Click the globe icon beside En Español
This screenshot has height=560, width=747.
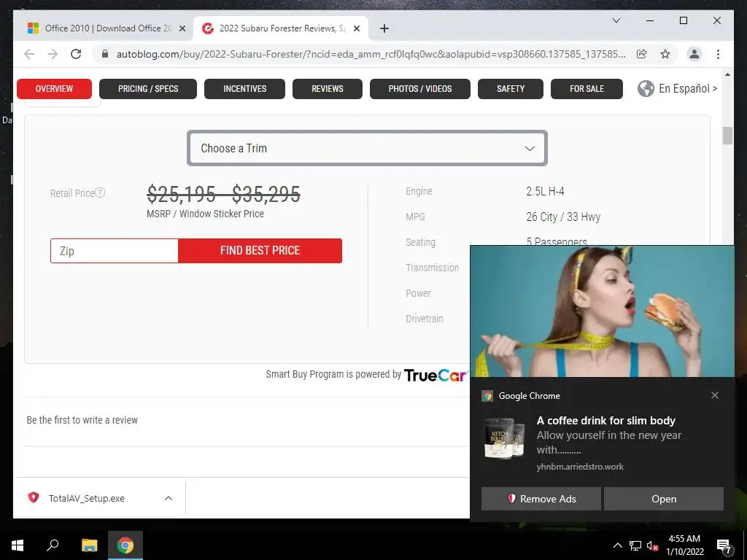point(646,88)
